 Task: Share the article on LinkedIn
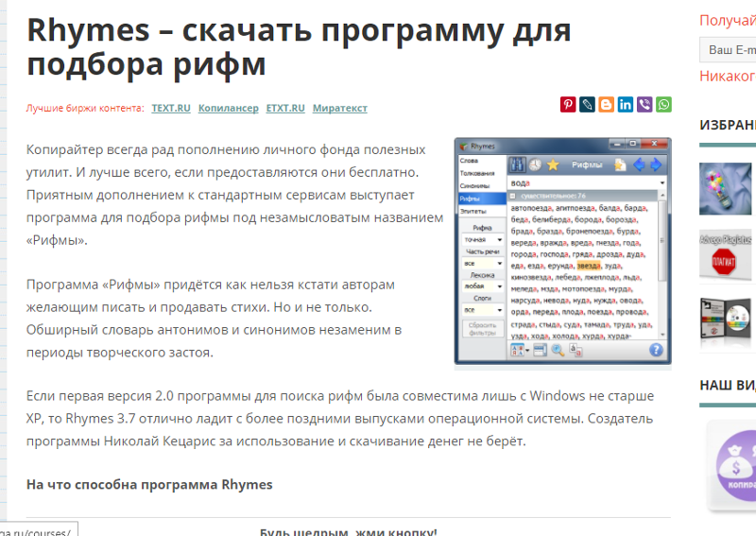626,105
